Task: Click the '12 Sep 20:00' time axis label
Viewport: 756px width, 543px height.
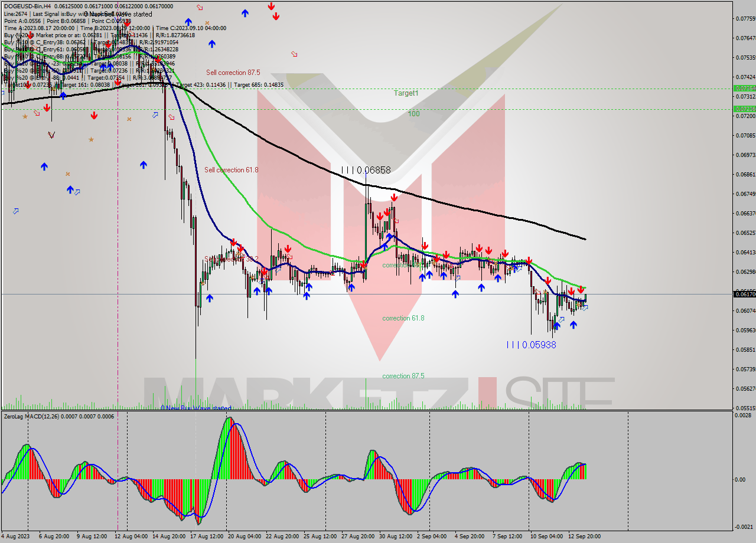Action: [585, 537]
